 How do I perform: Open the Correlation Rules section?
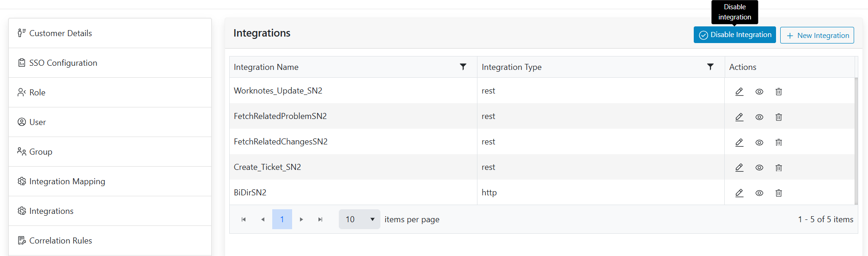61,241
